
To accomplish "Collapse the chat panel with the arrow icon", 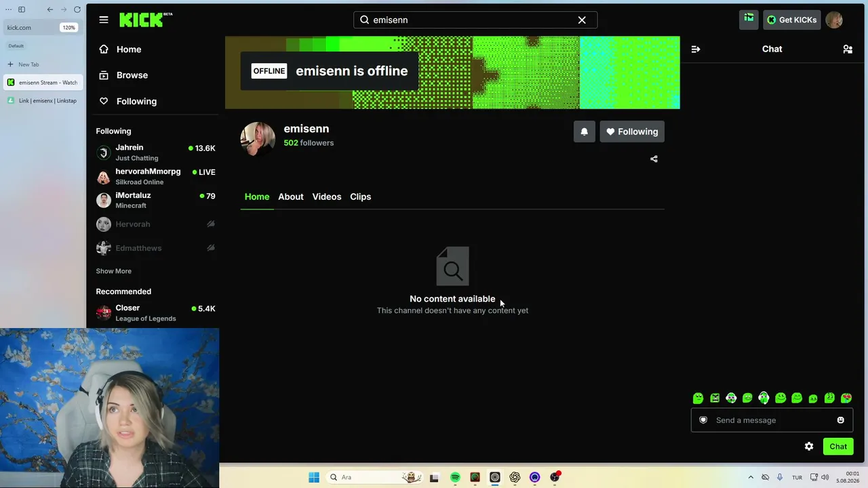I will coord(696,49).
